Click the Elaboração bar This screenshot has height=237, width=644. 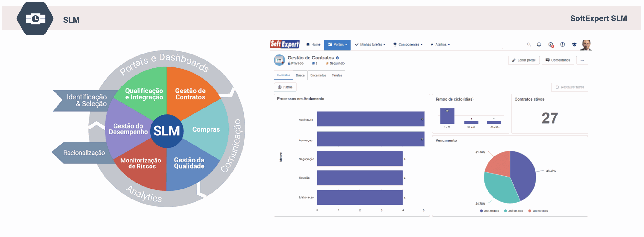360,197
